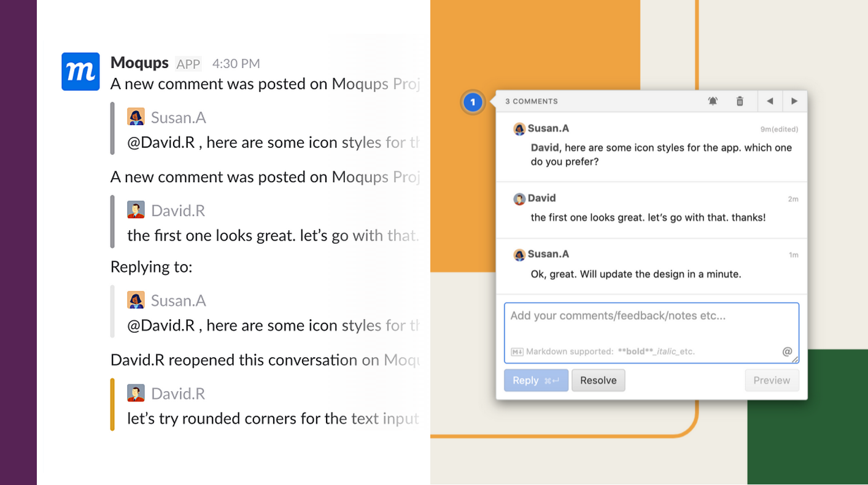Image resolution: width=868 pixels, height=485 pixels.
Task: Toggle comment notifications bell icon
Action: [x=713, y=101]
